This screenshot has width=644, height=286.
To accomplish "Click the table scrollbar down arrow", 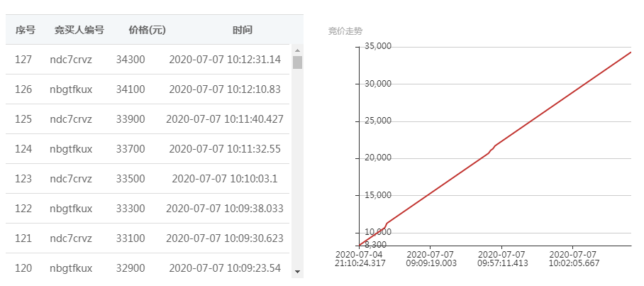I will (x=297, y=271).
